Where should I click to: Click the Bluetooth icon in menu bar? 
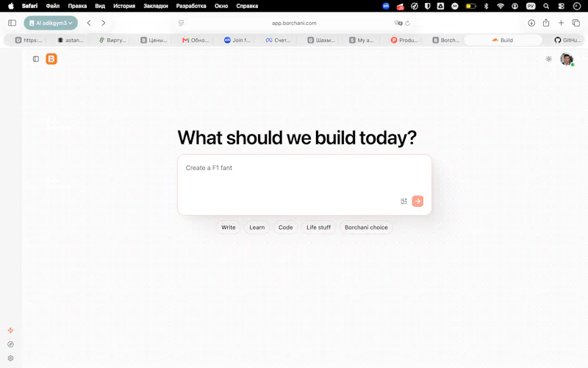point(486,6)
